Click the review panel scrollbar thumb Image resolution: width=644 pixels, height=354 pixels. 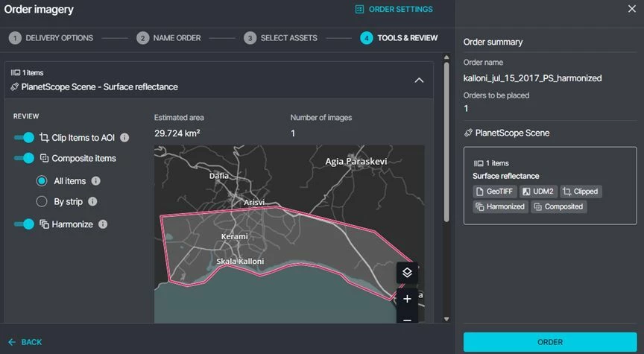(446, 142)
